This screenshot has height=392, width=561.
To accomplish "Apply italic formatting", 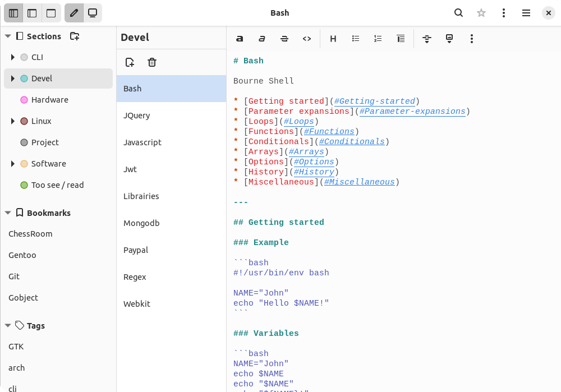I will 262,39.
